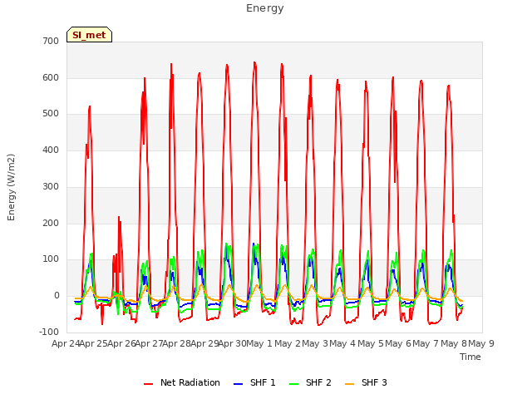This screenshot has width=532, height=399.
Task: Click the 500 y-axis tick label
Action: [51, 114]
